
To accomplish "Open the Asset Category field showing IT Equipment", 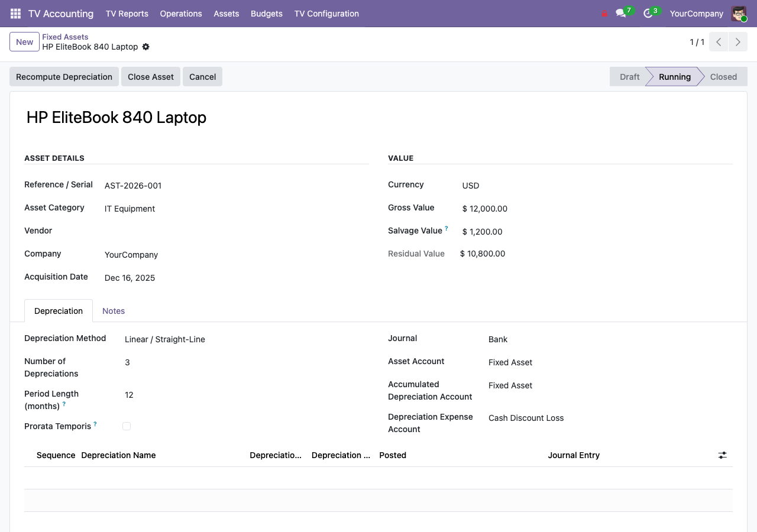I will (237, 209).
